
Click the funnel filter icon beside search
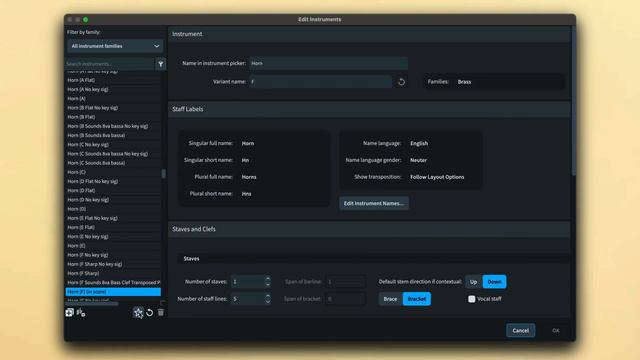160,64
